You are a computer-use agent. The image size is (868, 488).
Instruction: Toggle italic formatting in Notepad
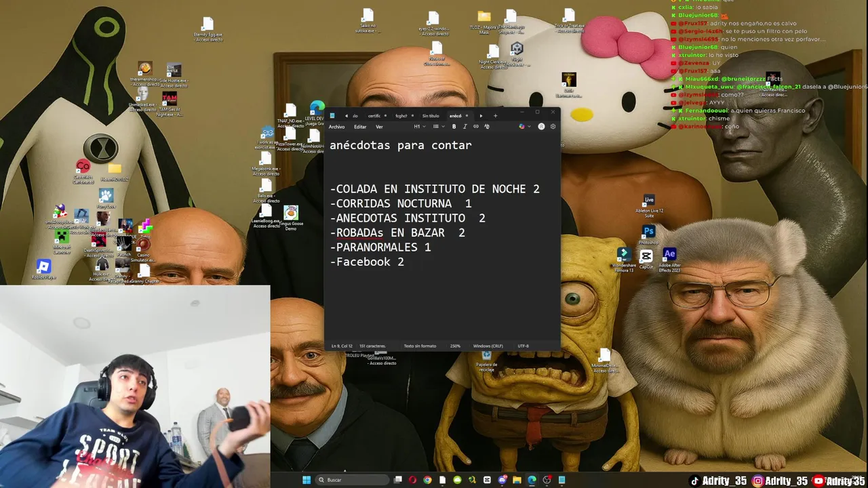pyautogui.click(x=465, y=126)
